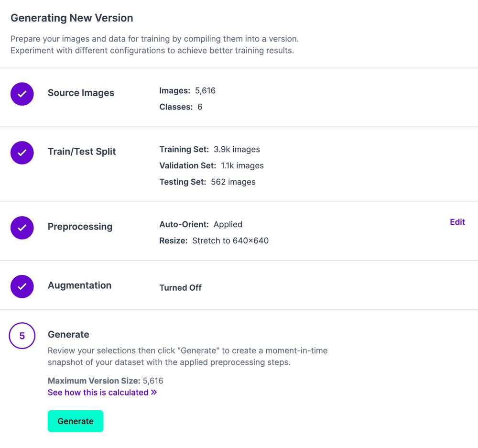This screenshot has width=478, height=448.
Task: Open Edit for Preprocessing settings
Action: [x=457, y=222]
